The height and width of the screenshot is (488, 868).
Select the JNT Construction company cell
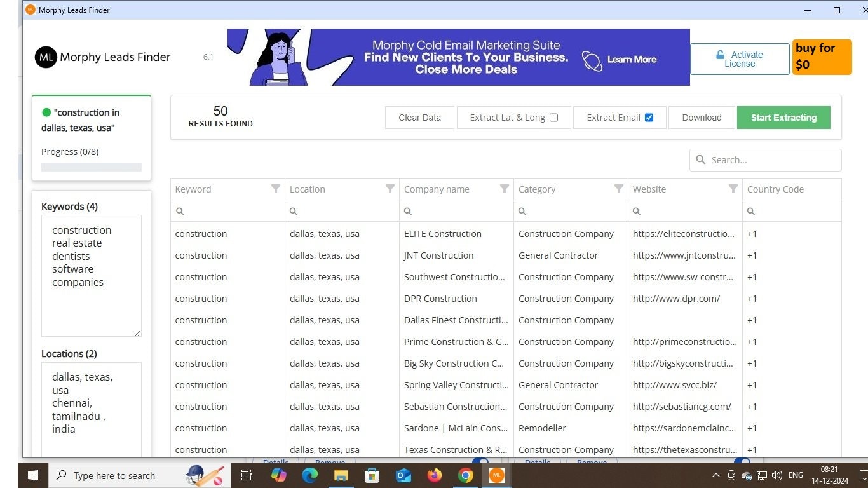point(456,255)
